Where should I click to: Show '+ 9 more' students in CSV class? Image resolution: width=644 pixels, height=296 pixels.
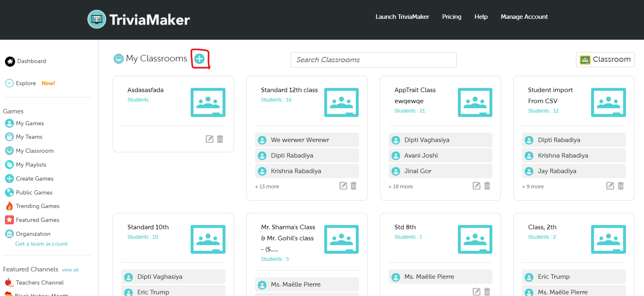533,187
